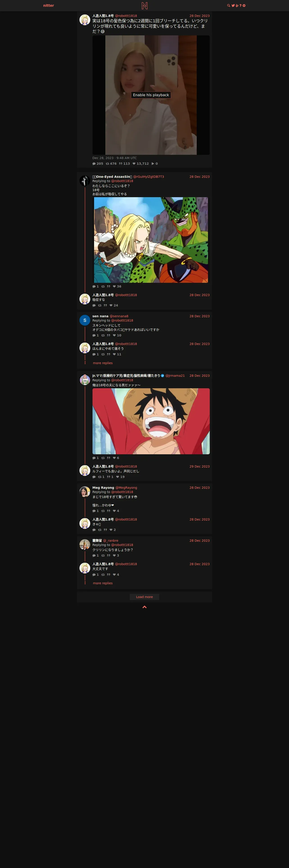Expand more replies under sen nana thread
The image size is (289, 868).
coord(103,363)
